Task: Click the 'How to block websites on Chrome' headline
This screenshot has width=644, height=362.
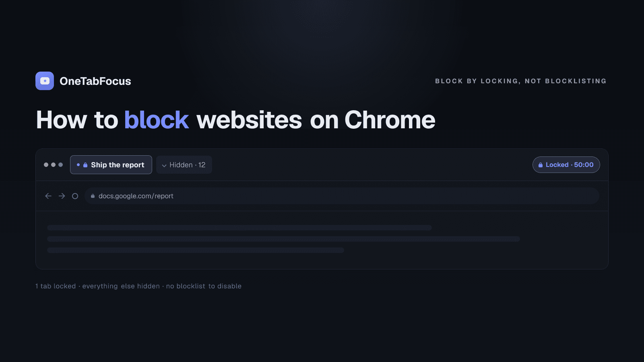Action: 236,120
